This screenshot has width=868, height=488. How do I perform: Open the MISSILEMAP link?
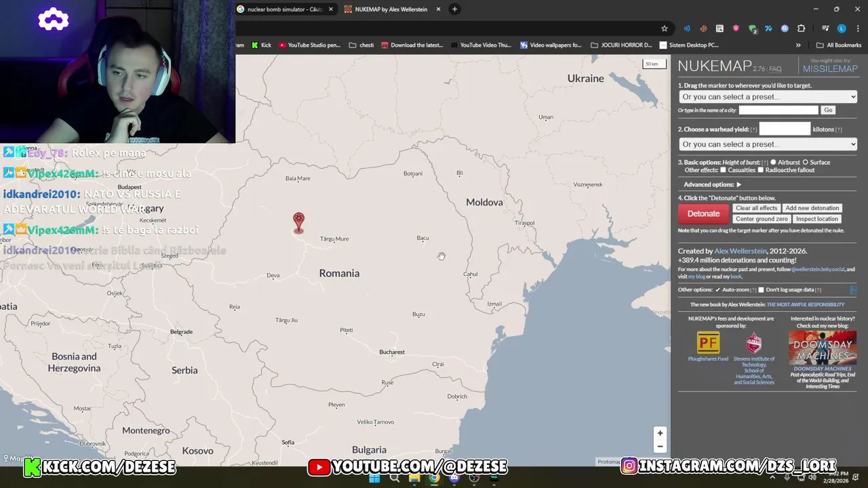click(830, 68)
